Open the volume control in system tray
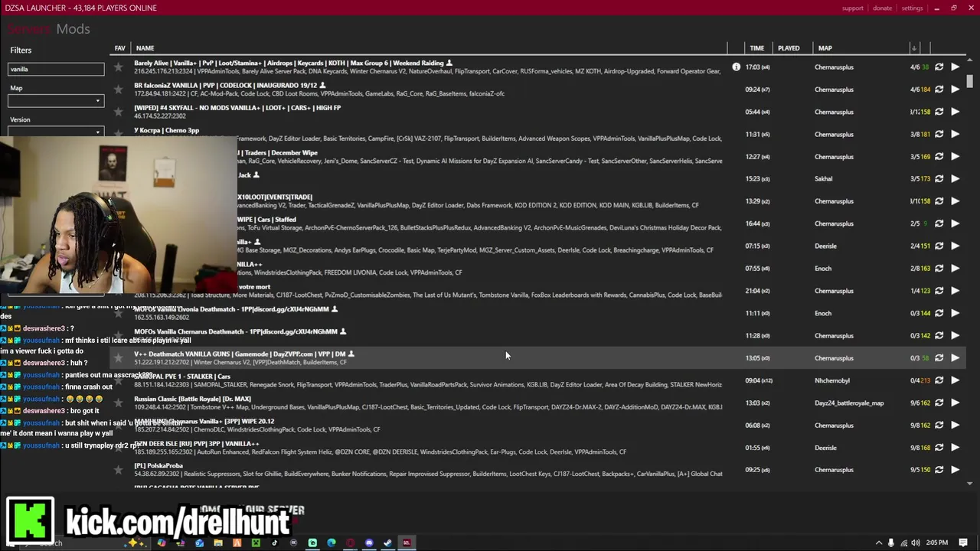Viewport: 980px width, 551px height. pyautogui.click(x=916, y=543)
